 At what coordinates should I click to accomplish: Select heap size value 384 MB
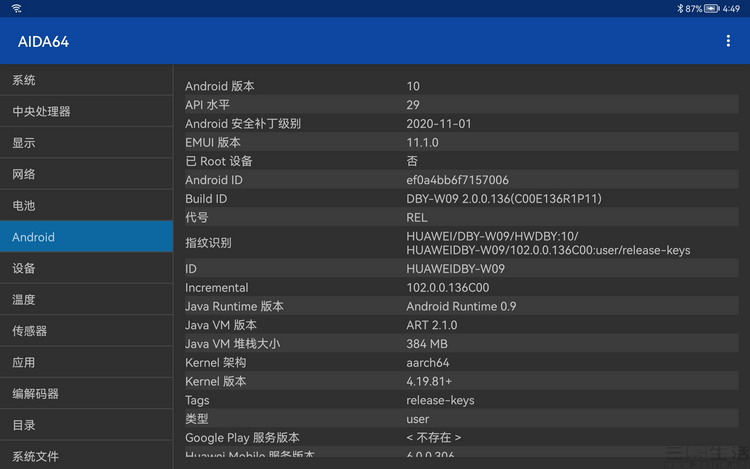(427, 344)
